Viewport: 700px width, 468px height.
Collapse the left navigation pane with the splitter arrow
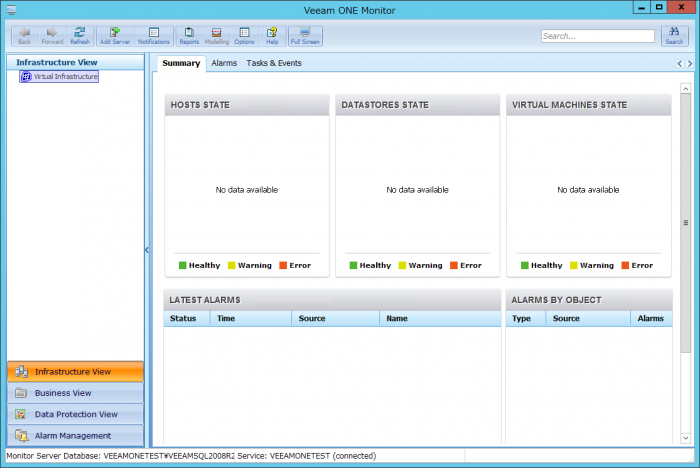point(146,250)
